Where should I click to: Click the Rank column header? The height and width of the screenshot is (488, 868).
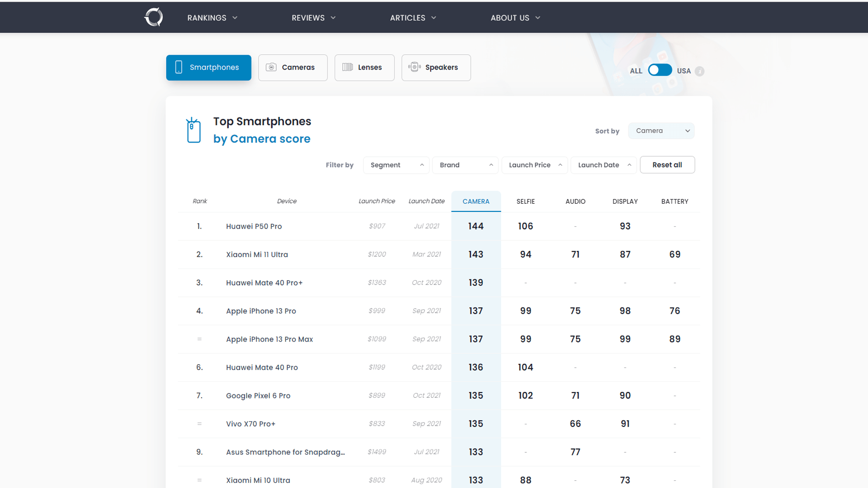click(x=199, y=202)
